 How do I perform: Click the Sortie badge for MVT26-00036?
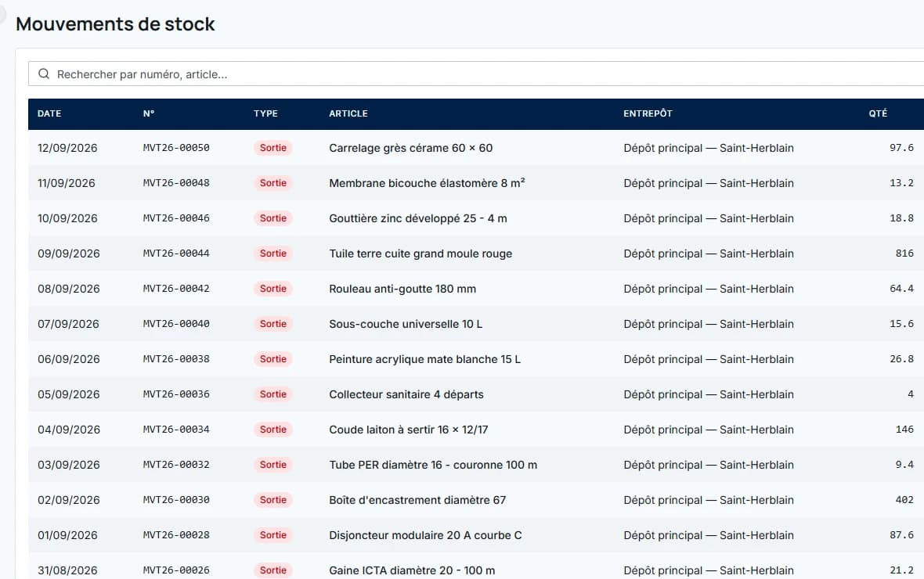273,394
